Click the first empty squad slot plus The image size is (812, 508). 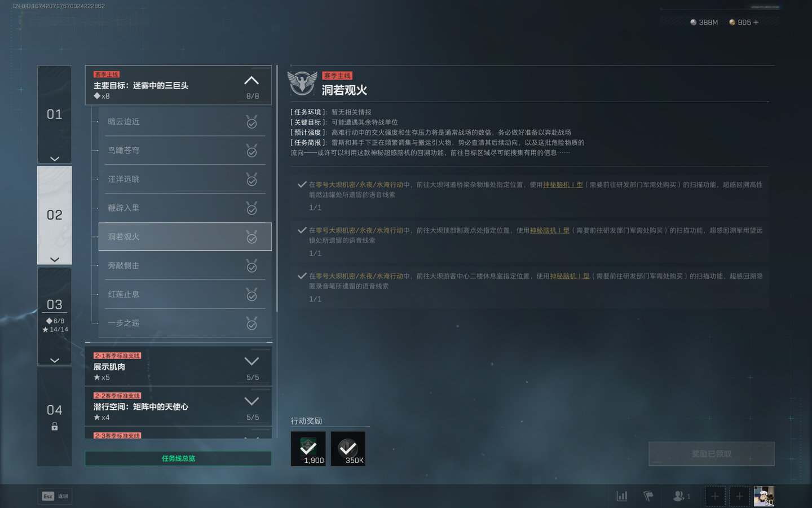[715, 496]
